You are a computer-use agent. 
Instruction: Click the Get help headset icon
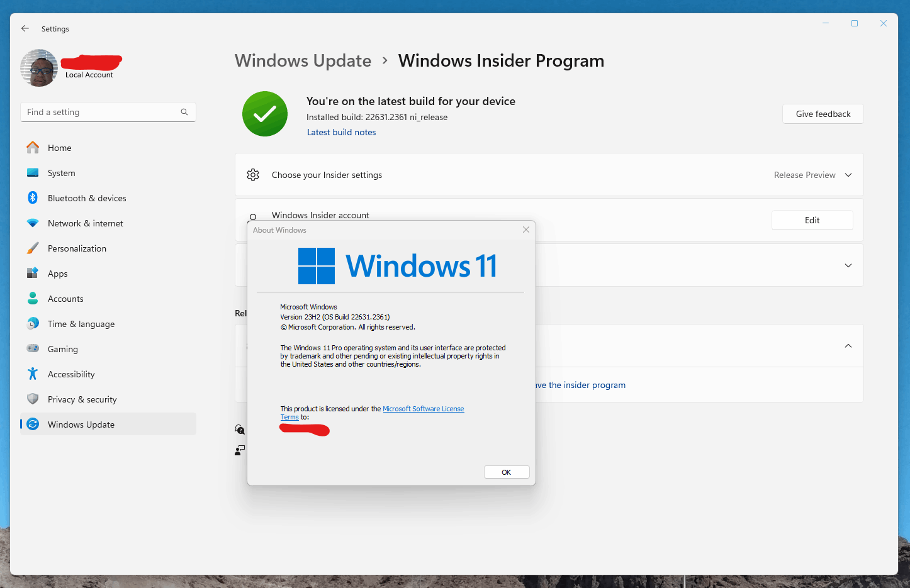click(x=240, y=429)
